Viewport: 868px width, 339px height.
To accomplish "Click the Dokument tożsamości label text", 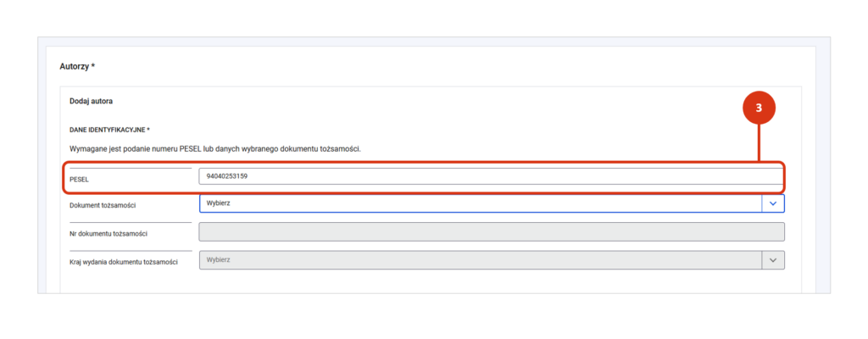I will (103, 205).
